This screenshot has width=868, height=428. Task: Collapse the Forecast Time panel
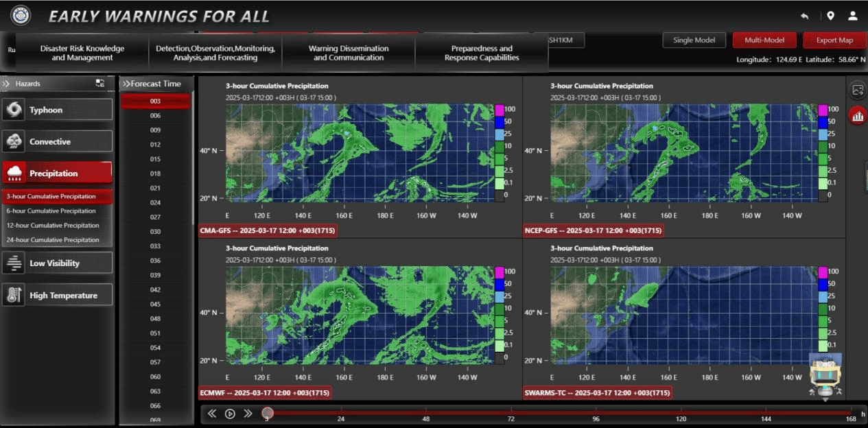126,84
